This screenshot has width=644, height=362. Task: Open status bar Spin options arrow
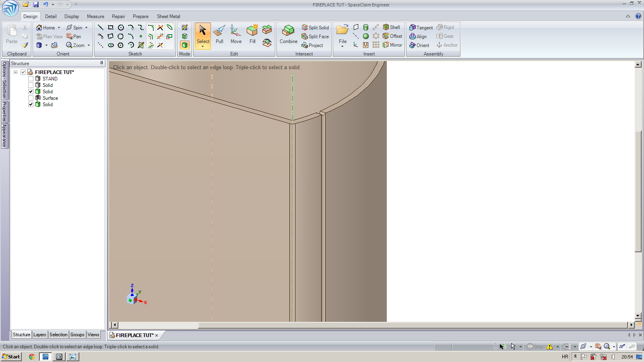pyautogui.click(x=590, y=346)
